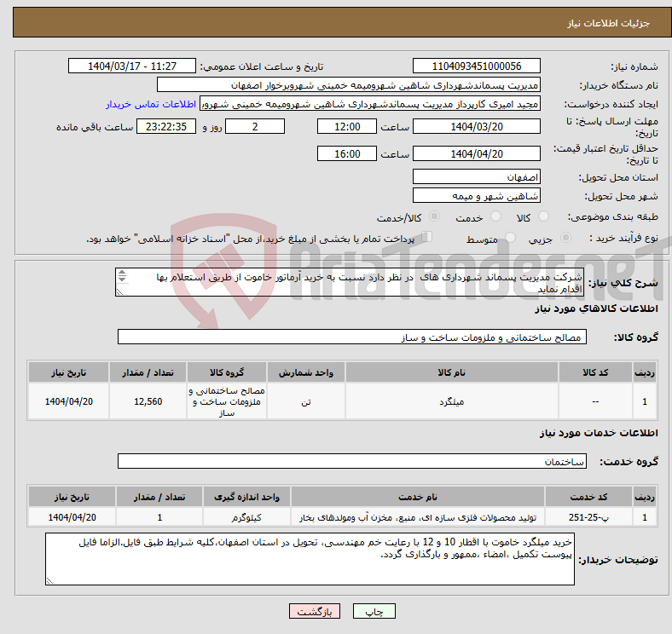Screen dimensions: 672x634
Task: Click the remaining time field 23:22:35
Action: click(166, 127)
